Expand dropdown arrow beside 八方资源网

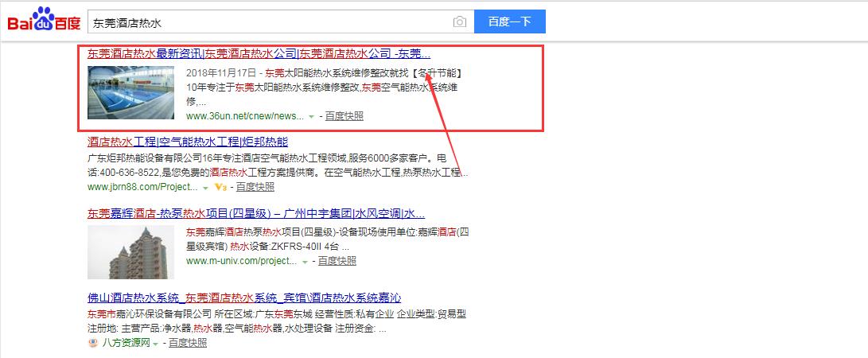tap(155, 344)
